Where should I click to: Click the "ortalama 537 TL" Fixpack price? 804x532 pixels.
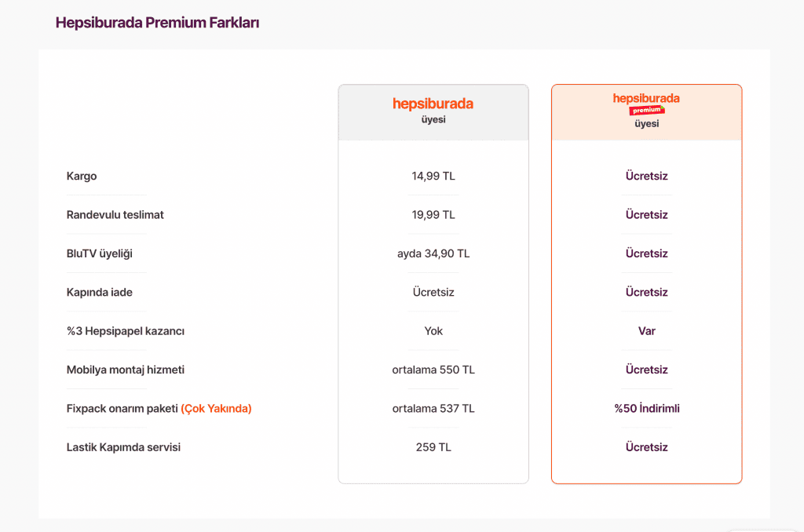[433, 409]
